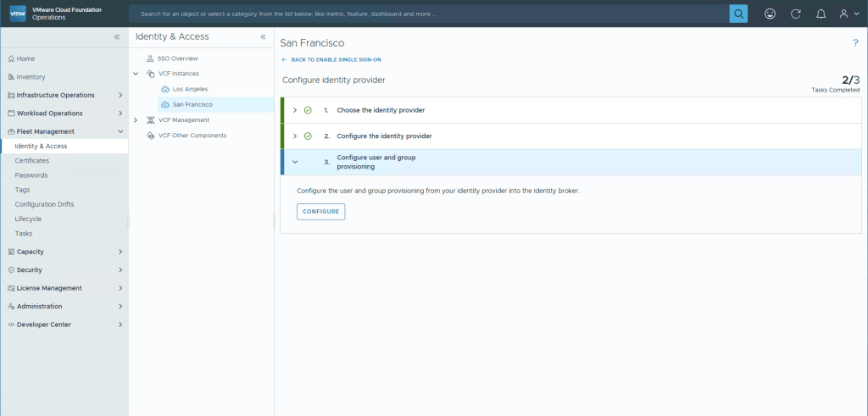Open the Passwords menu item
Screen dimensions: 868x416
click(x=31, y=175)
